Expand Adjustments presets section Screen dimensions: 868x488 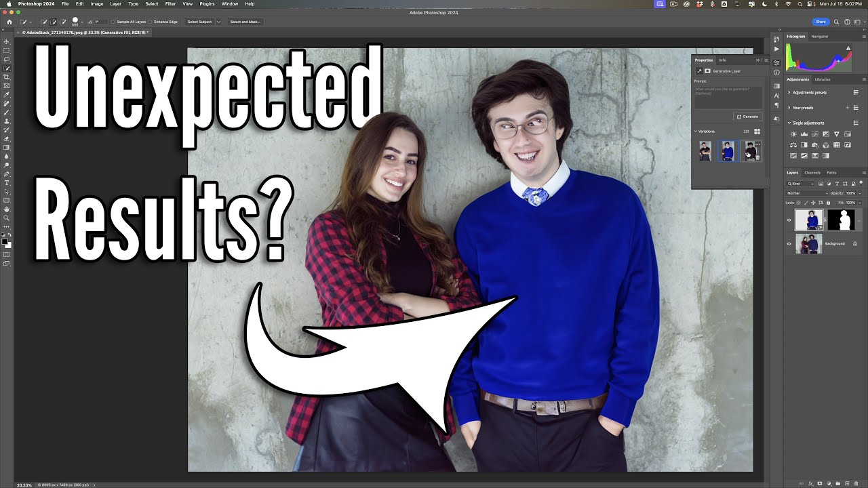click(x=789, y=92)
